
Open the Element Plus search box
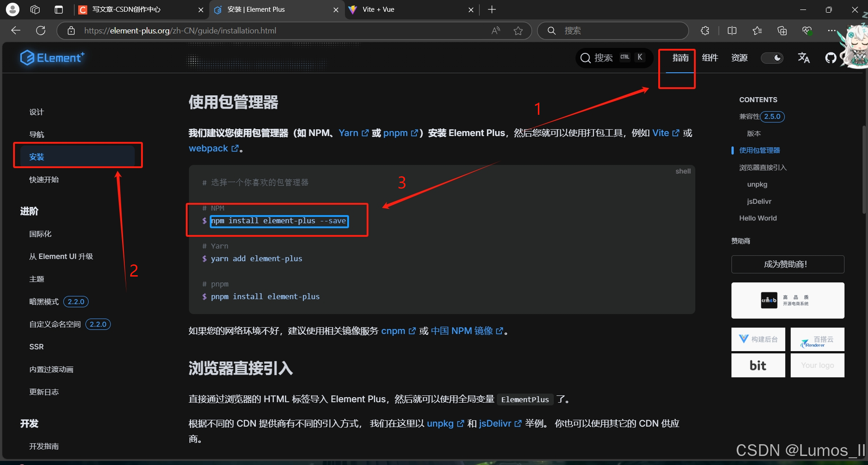point(614,58)
